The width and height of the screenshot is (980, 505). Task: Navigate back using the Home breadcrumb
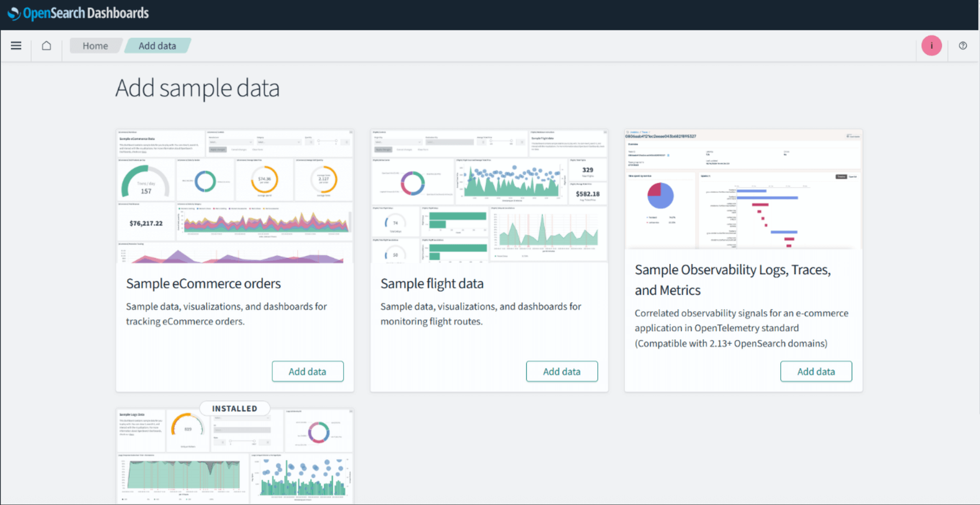(x=95, y=46)
